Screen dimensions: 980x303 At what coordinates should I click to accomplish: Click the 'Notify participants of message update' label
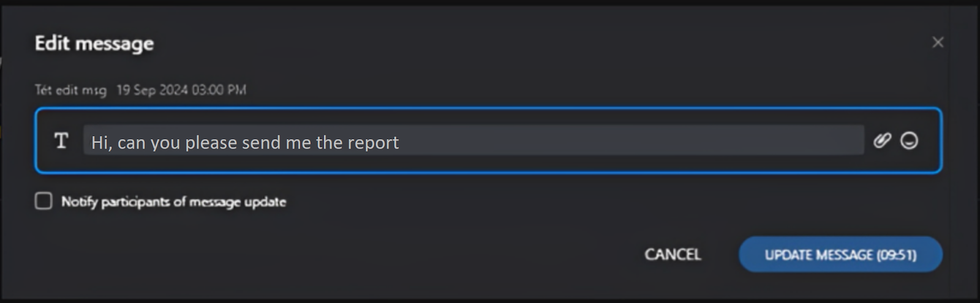pyautogui.click(x=173, y=202)
